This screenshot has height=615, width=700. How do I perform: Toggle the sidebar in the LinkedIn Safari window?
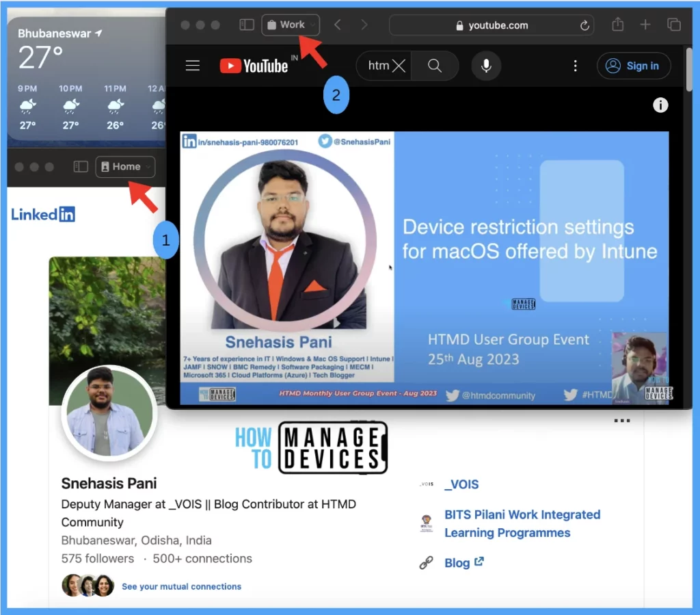pyautogui.click(x=81, y=167)
